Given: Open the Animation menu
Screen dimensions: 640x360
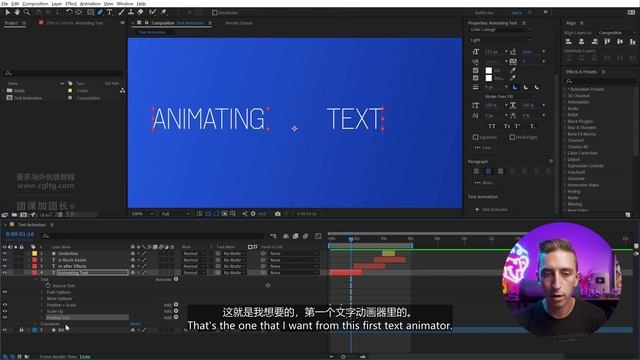Looking at the screenshot, I should click(90, 4).
